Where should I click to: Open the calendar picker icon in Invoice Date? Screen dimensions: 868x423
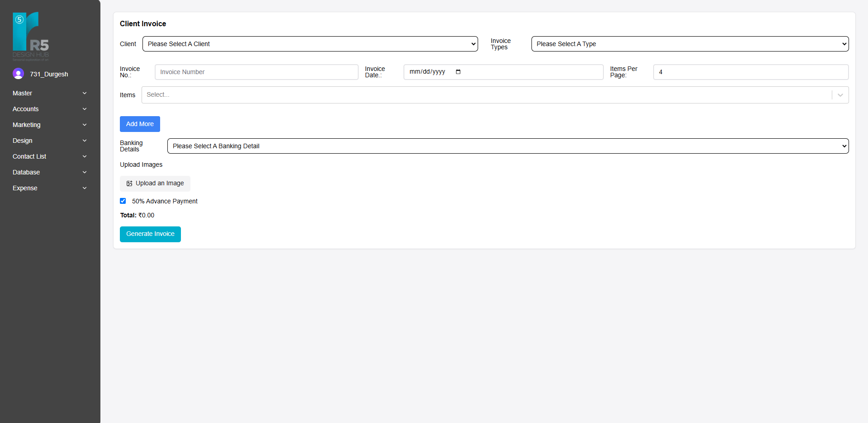(458, 72)
